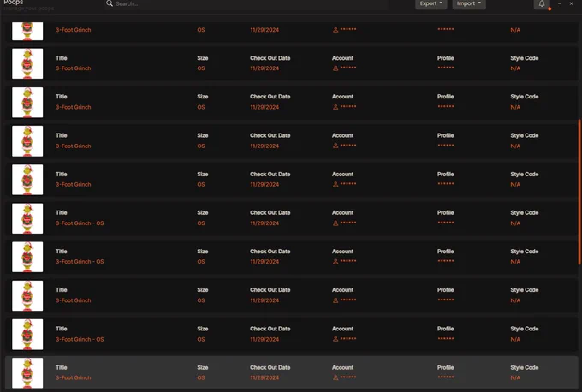Select first row titled 3-Foot Grinch - OS
Viewport: 582px width, 392px height.
(x=291, y=218)
